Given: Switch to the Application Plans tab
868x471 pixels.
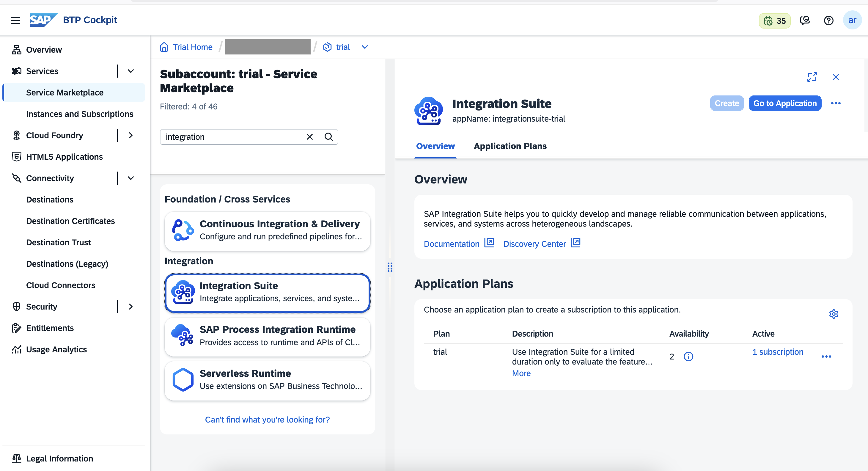Looking at the screenshot, I should coord(510,146).
